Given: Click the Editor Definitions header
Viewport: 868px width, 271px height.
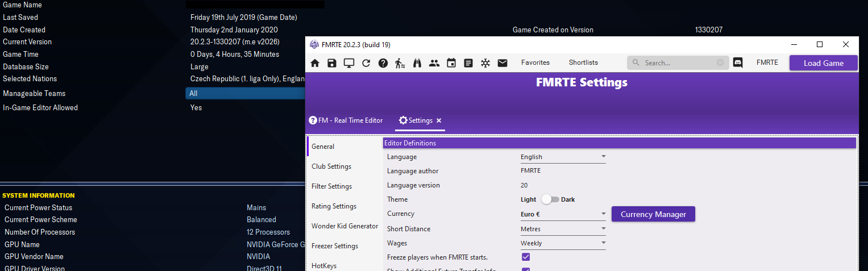Looking at the screenshot, I should (x=620, y=143).
